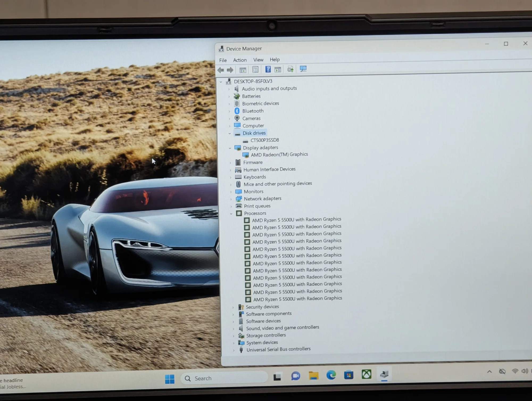
Task: Open Microsoft Store from the taskbar
Action: point(349,375)
